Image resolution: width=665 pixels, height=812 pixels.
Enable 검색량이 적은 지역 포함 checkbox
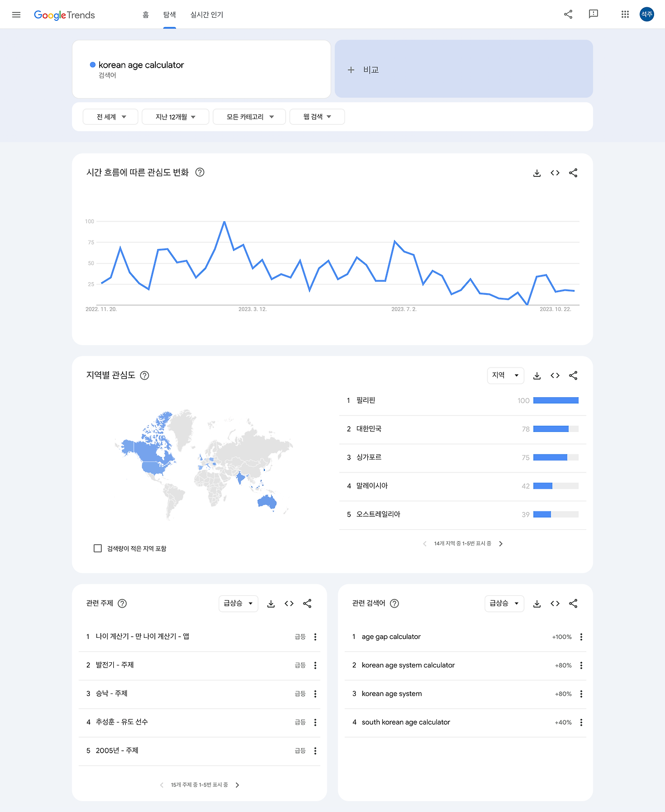tap(98, 548)
